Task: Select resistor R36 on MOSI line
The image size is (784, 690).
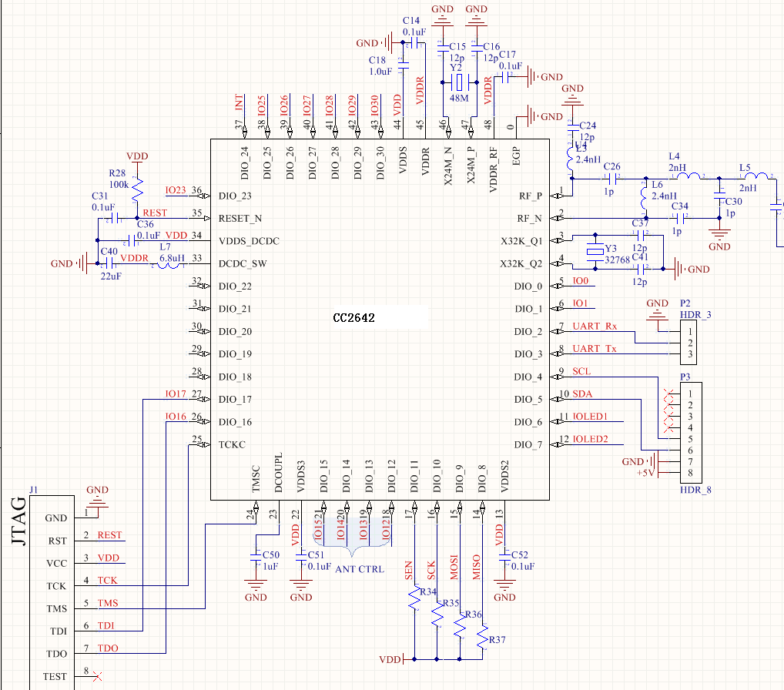Action: click(460, 625)
